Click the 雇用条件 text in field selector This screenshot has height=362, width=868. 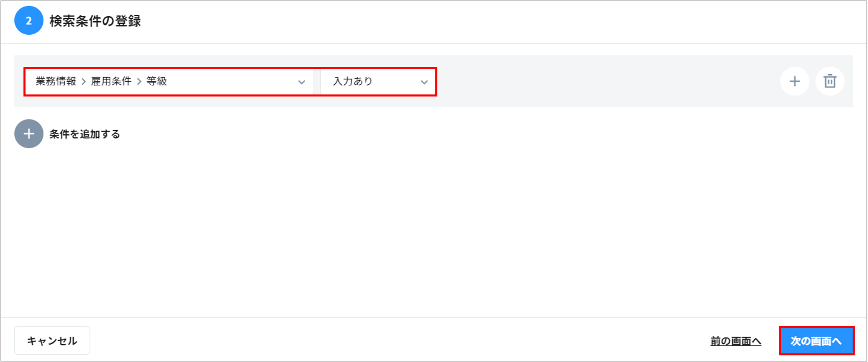tap(111, 81)
